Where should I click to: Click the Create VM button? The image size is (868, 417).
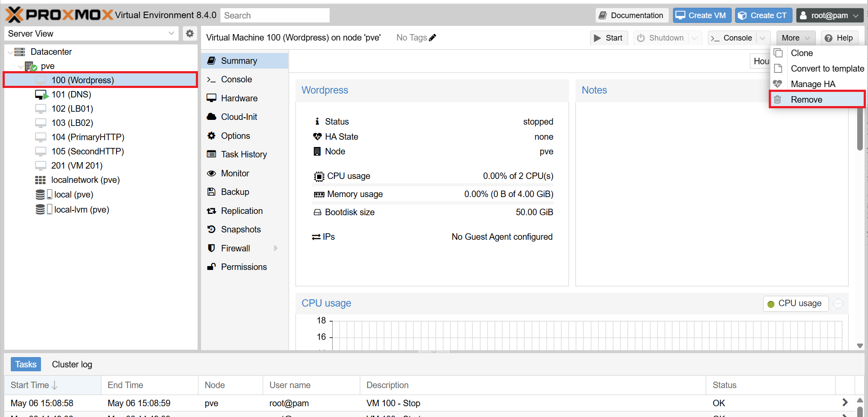tap(702, 16)
